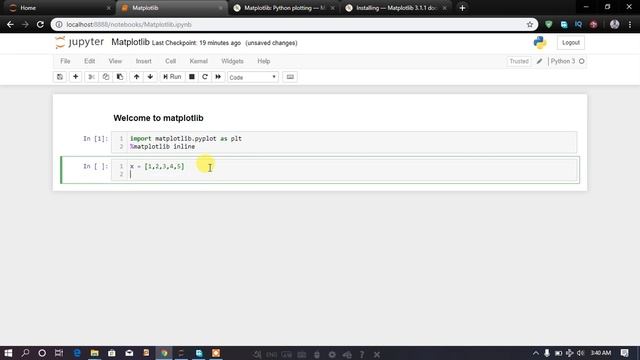Rename notebook title Matplotlib

(x=130, y=42)
